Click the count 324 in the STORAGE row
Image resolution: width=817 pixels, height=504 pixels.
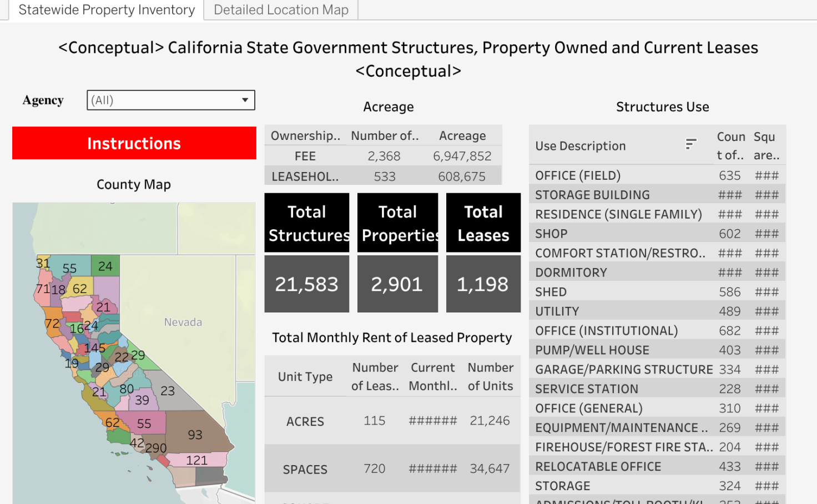click(x=730, y=486)
